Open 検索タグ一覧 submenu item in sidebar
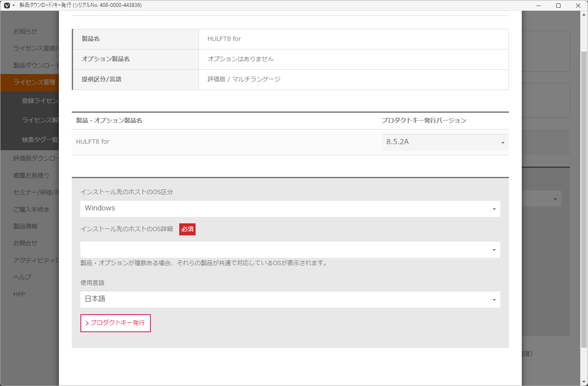 [40, 140]
